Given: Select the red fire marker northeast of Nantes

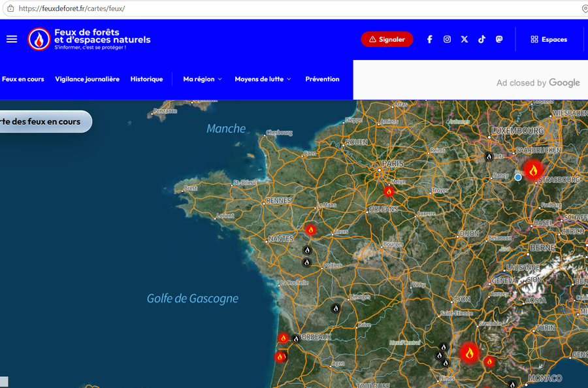Looking at the screenshot, I should pos(310,229).
